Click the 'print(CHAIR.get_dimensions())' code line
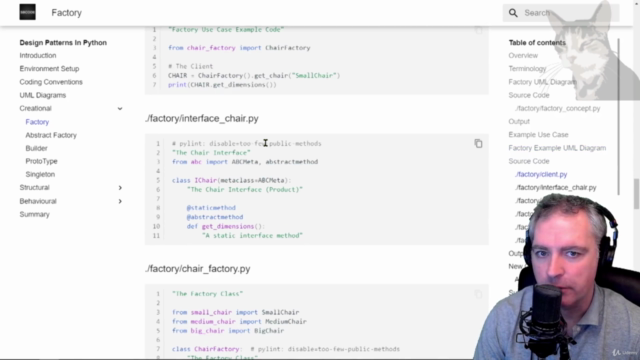 point(222,85)
